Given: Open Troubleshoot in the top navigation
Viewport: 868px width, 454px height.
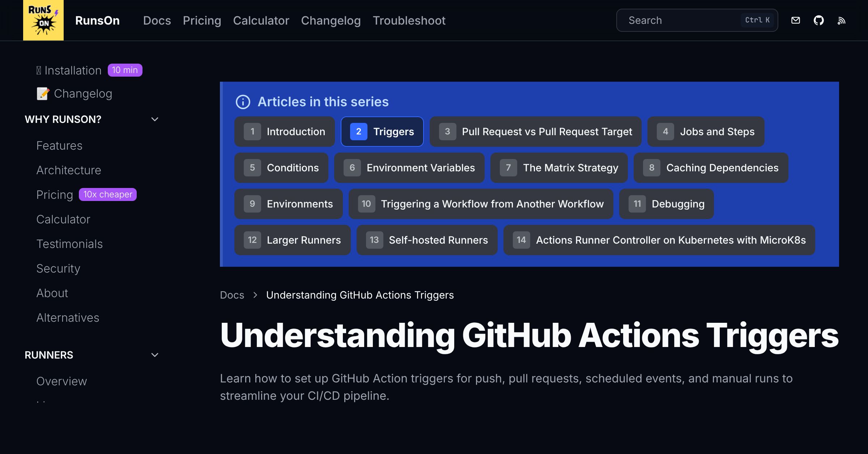Looking at the screenshot, I should pyautogui.click(x=409, y=21).
